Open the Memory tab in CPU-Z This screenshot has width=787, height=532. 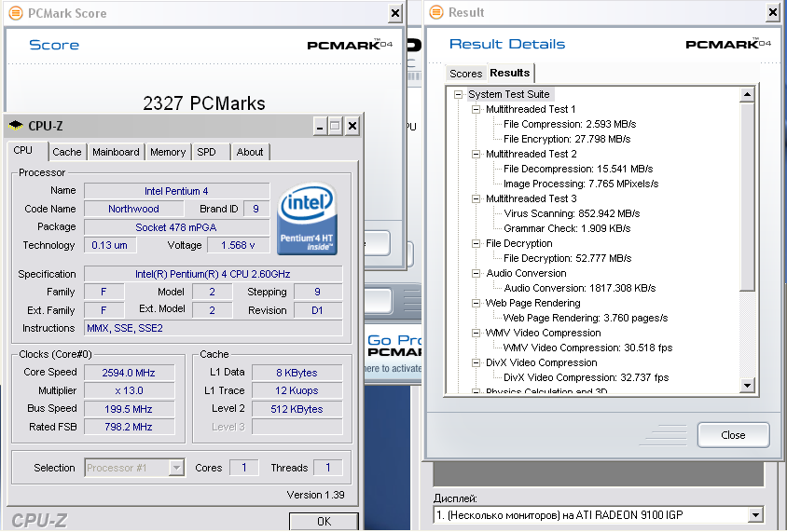(168, 152)
